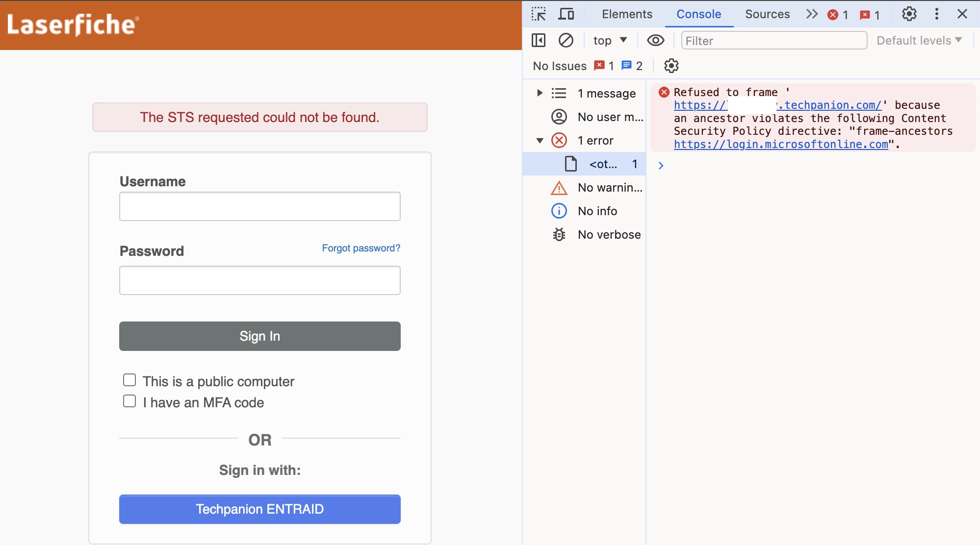980x545 pixels.
Task: Select the 1 error row
Action: coord(584,140)
